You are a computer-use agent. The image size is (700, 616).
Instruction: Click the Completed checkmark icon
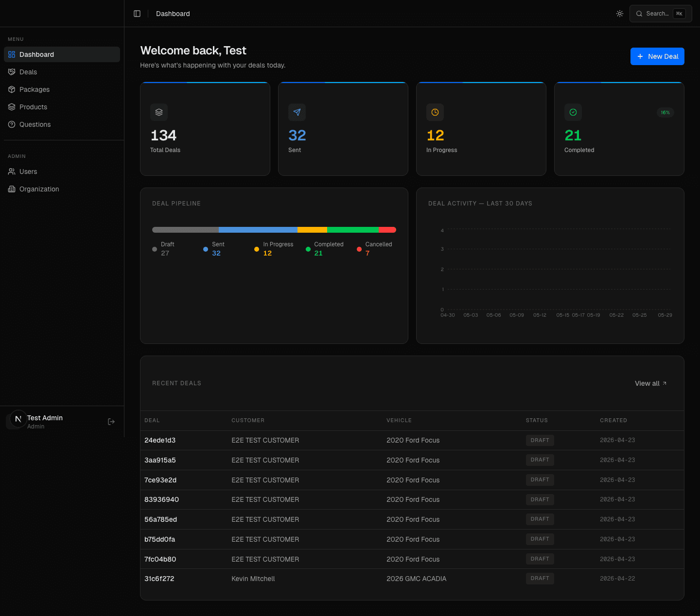(573, 112)
